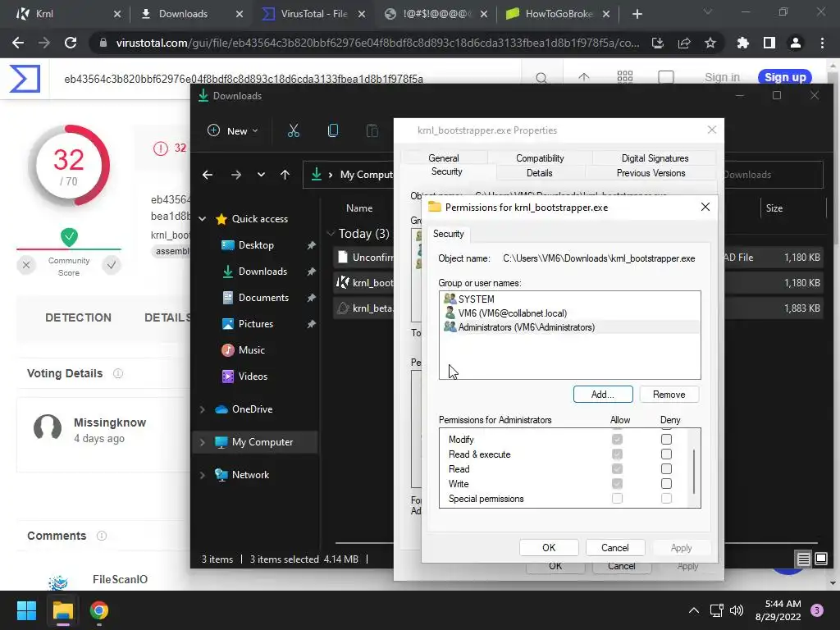Toggle Allow checkbox for Write
840x630 pixels.
coord(617,484)
